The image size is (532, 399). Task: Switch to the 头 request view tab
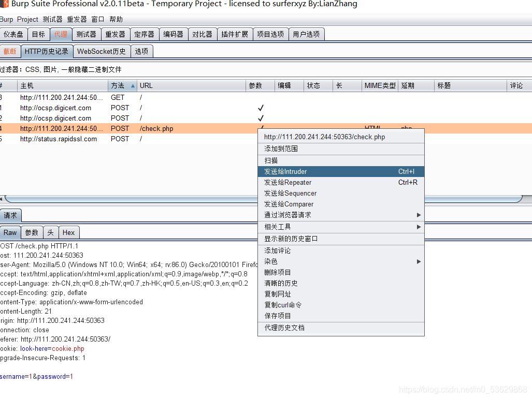coord(51,232)
